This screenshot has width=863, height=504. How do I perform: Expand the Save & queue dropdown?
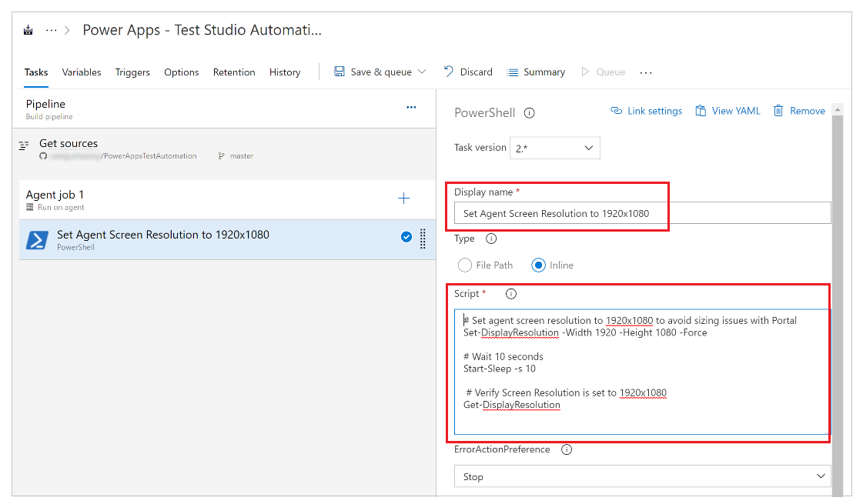(422, 72)
